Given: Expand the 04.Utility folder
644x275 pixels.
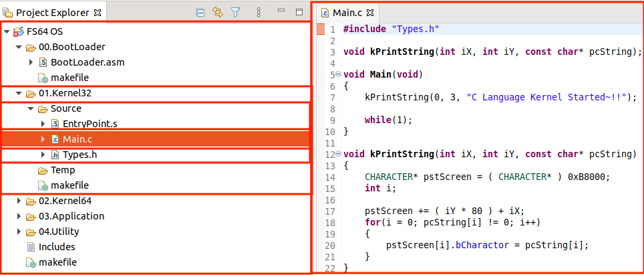Looking at the screenshot, I should point(19,232).
